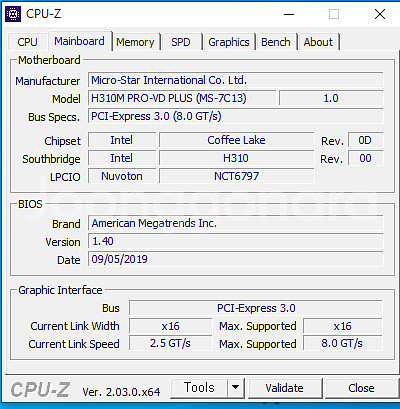400x409 pixels.
Task: Click the model revision field 1.0
Action: [331, 98]
